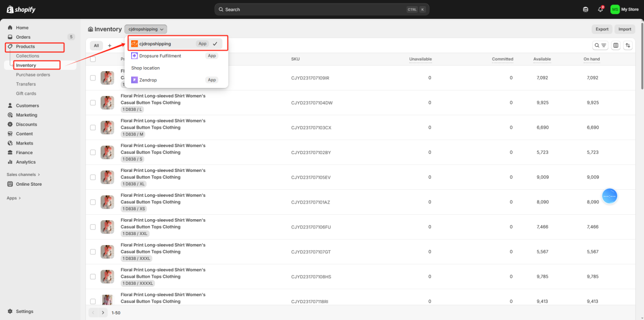Select Dropsure Fulfillment location
This screenshot has height=320, width=644.
tap(160, 56)
